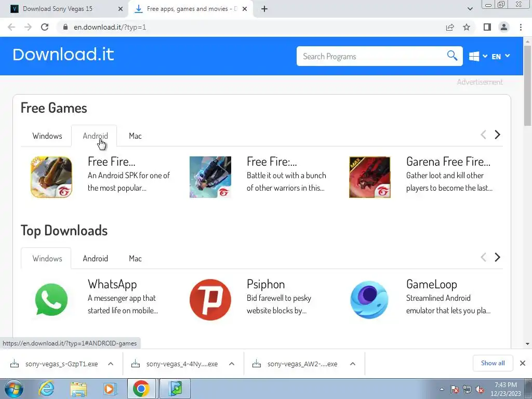Screen dimensions: 532x399
Task: Open a new tab with plus icon
Action: coord(264,9)
